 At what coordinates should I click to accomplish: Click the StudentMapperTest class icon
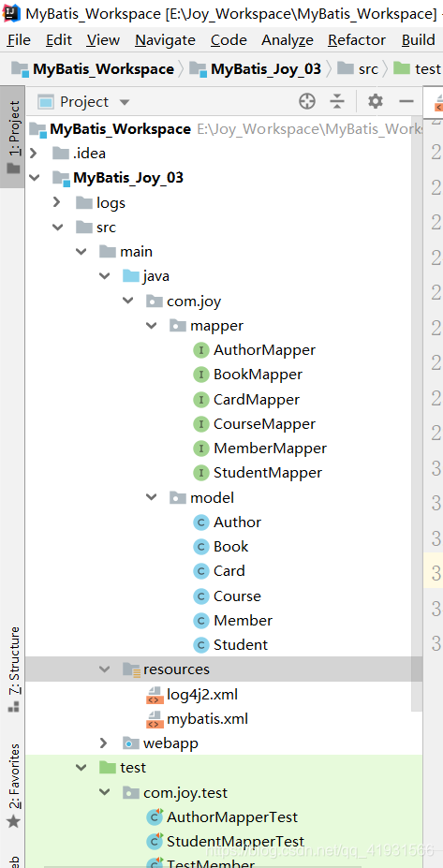point(154,842)
